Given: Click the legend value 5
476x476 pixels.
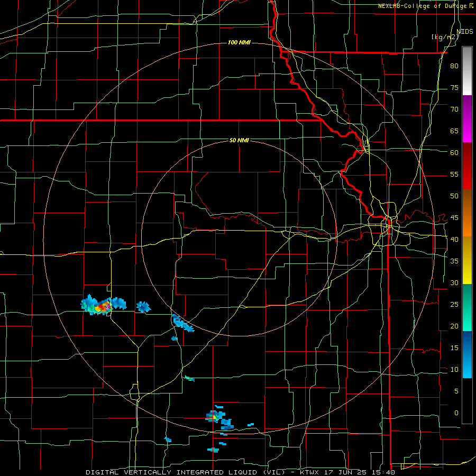Looking at the screenshot, I should 456,391.
